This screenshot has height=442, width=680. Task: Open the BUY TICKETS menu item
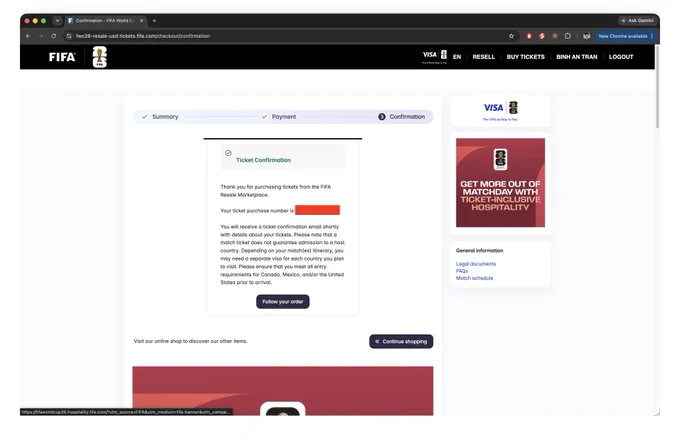pos(526,57)
